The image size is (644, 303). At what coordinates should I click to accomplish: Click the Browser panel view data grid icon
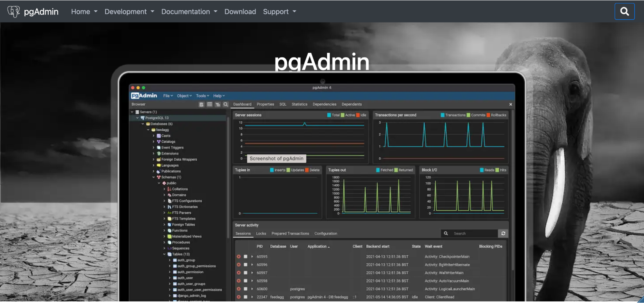pyautogui.click(x=209, y=104)
